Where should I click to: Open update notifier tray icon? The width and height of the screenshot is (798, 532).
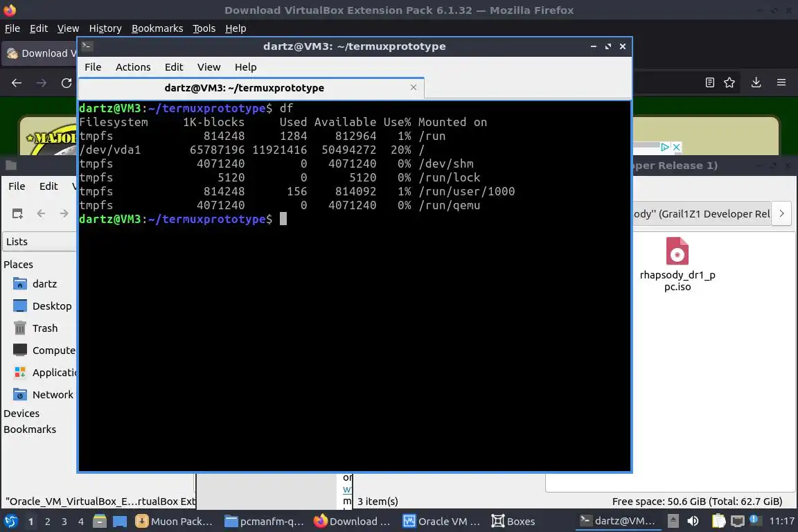point(755,520)
